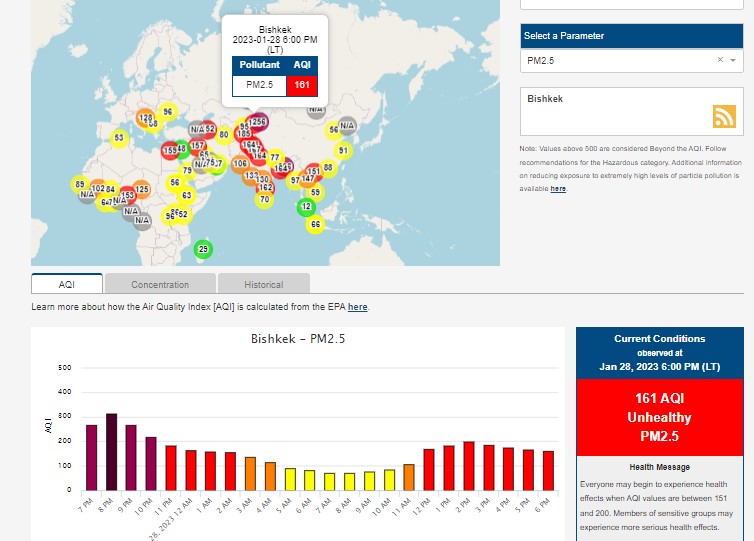This screenshot has width=754, height=541.
Task: Clear the PM2.5 parameter selection
Action: coord(719,61)
